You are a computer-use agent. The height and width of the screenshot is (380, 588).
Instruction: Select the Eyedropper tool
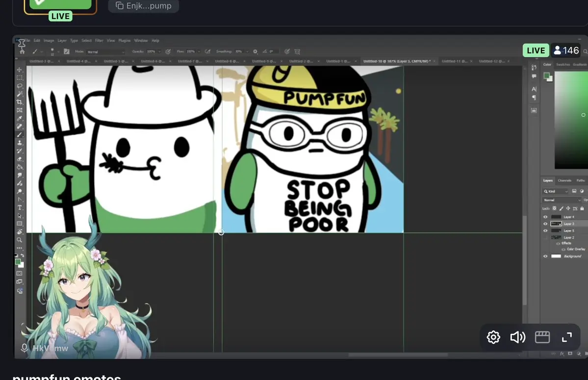coord(20,119)
